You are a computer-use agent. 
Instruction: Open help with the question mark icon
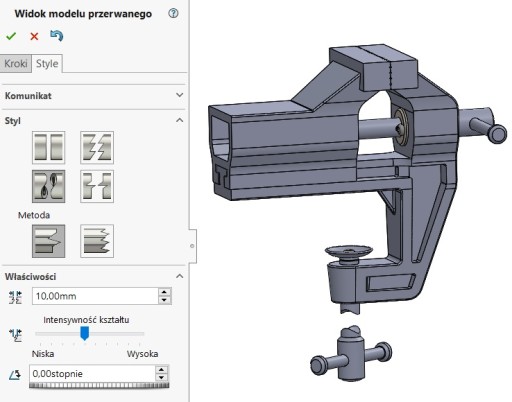pos(173,13)
